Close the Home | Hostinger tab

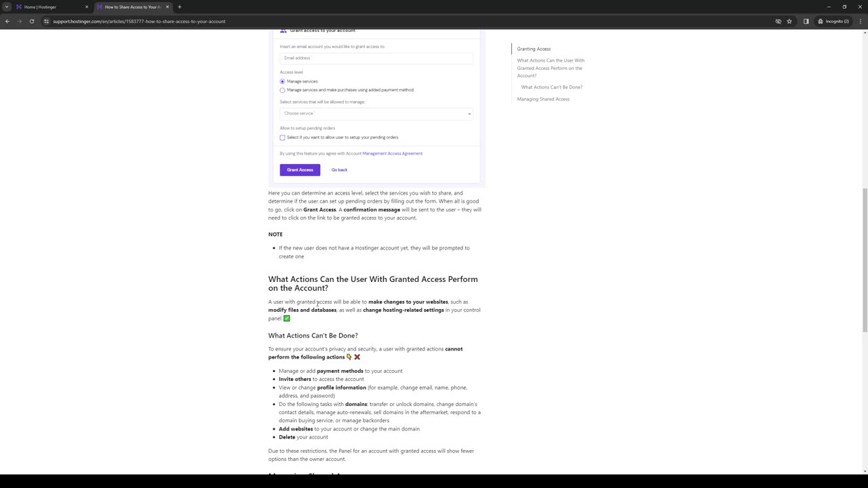click(87, 7)
